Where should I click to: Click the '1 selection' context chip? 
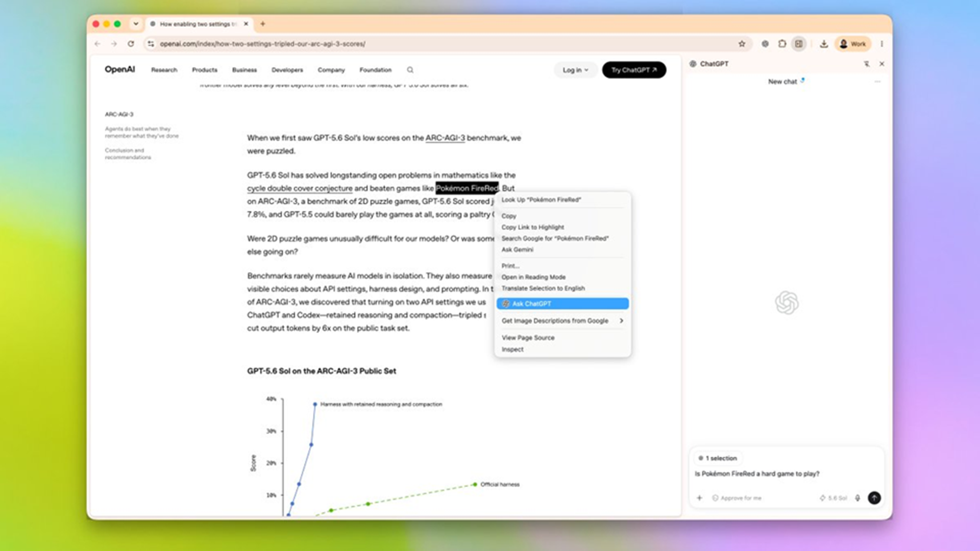(718, 458)
